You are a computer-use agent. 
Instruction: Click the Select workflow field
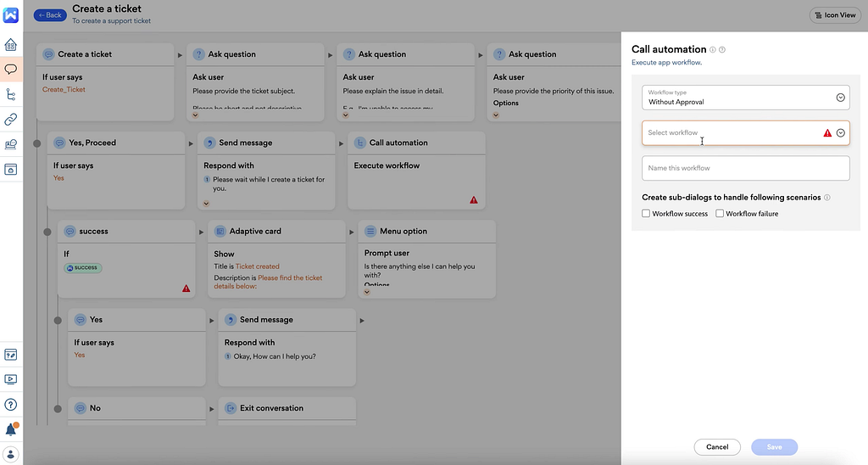pos(746,133)
